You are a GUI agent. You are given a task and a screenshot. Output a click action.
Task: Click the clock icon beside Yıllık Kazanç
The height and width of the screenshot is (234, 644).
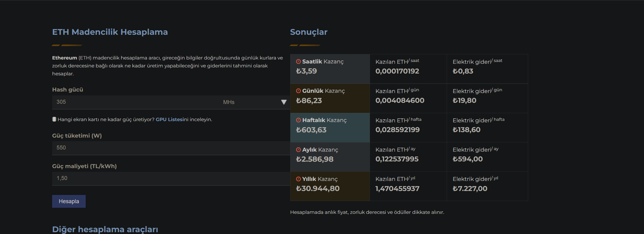point(298,179)
